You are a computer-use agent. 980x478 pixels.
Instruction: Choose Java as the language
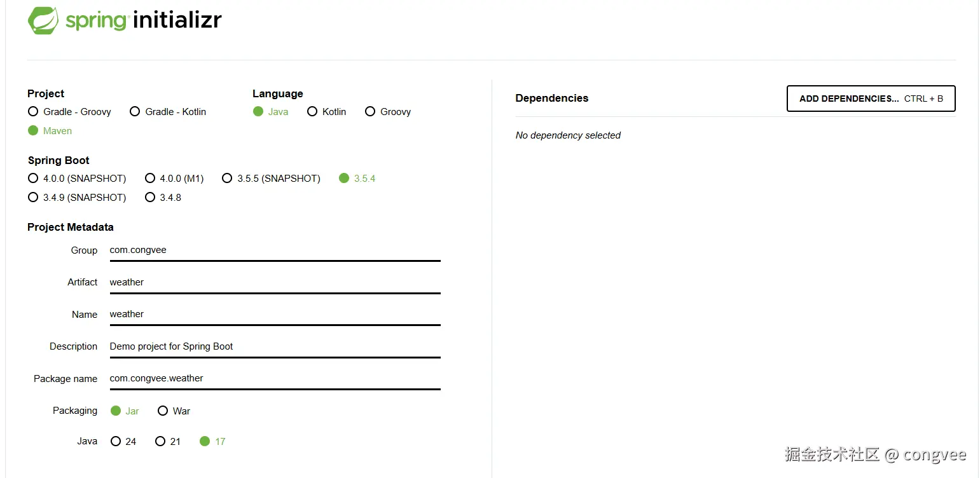click(270, 112)
